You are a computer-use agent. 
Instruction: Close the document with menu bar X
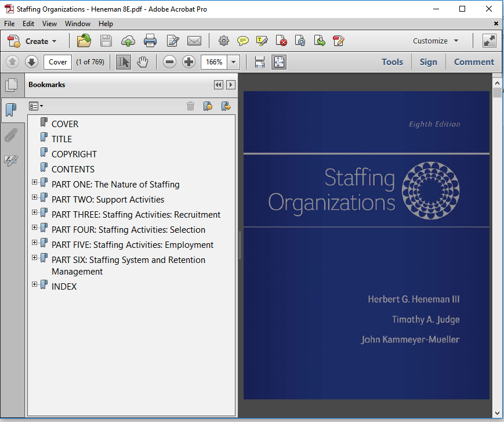coord(496,23)
